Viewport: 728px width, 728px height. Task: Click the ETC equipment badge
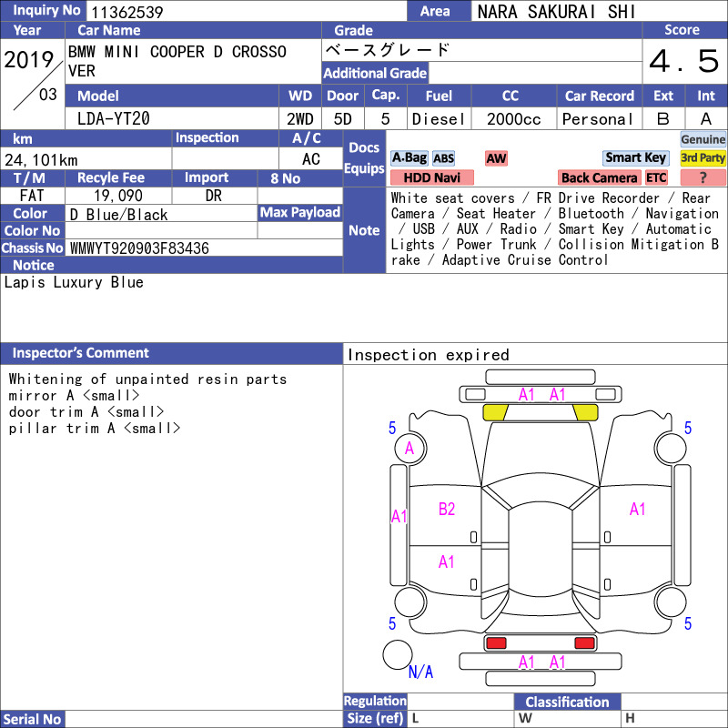click(656, 177)
